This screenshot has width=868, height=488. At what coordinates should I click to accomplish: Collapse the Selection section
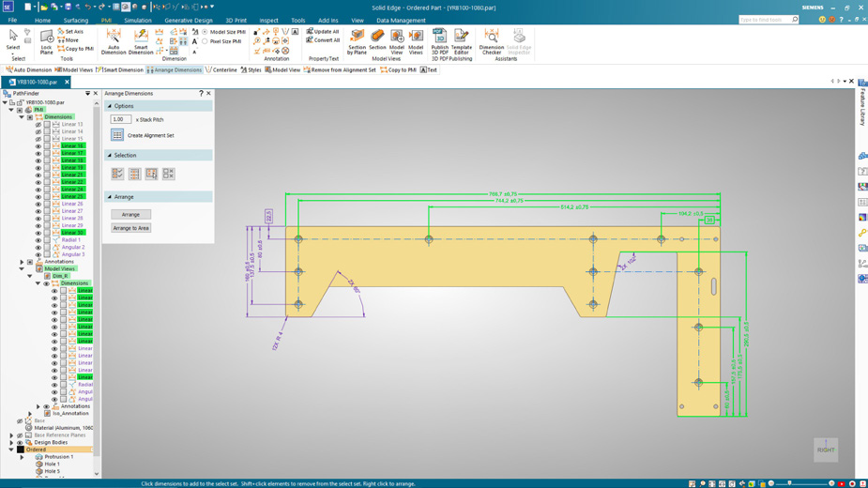109,155
